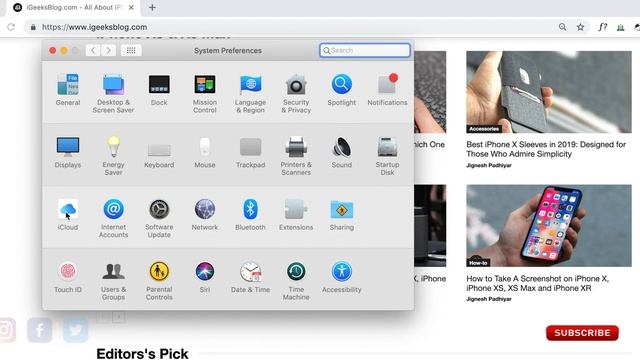The image size is (640, 360).
Task: Open Notifications preferences
Action: pyautogui.click(x=387, y=90)
